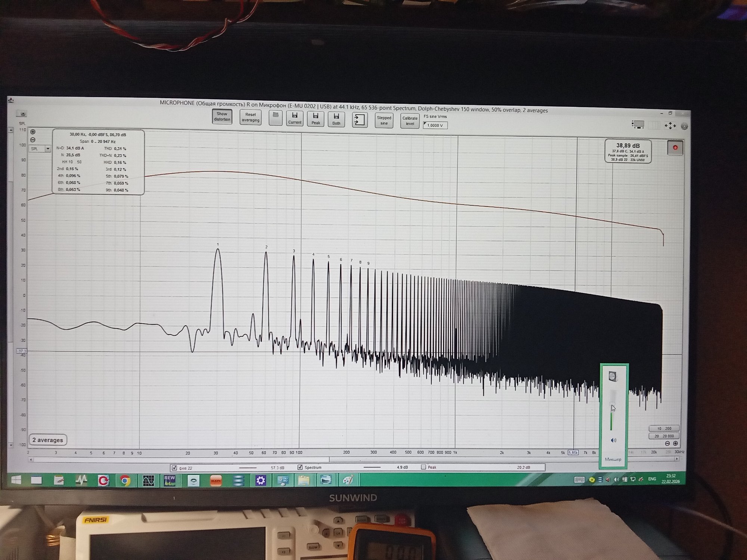Viewport: 747px width, 560px height.
Task: Enable the Peak trace checkbox
Action: [x=424, y=467]
